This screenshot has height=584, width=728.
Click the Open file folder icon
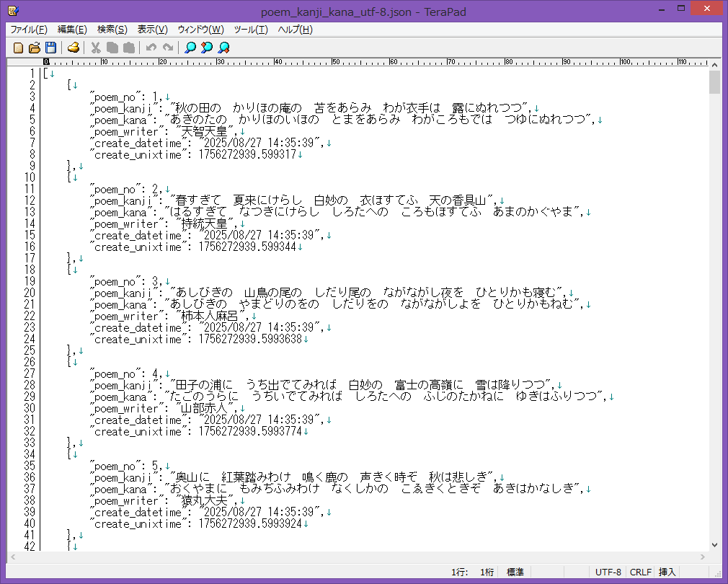tap(35, 48)
